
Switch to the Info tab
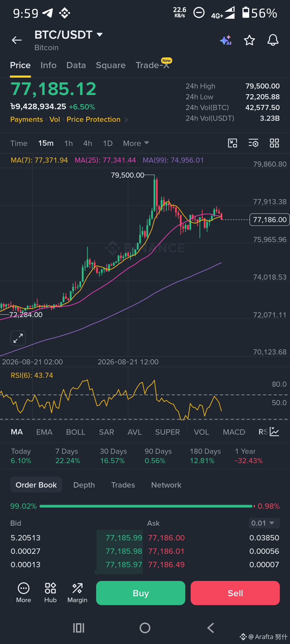point(49,65)
